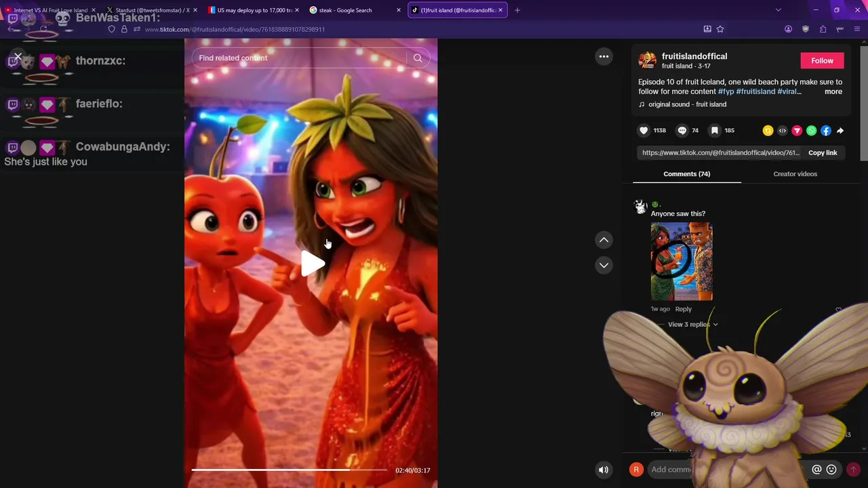Open the #fruitisland hashtag
Image resolution: width=868 pixels, height=488 pixels.
point(755,91)
